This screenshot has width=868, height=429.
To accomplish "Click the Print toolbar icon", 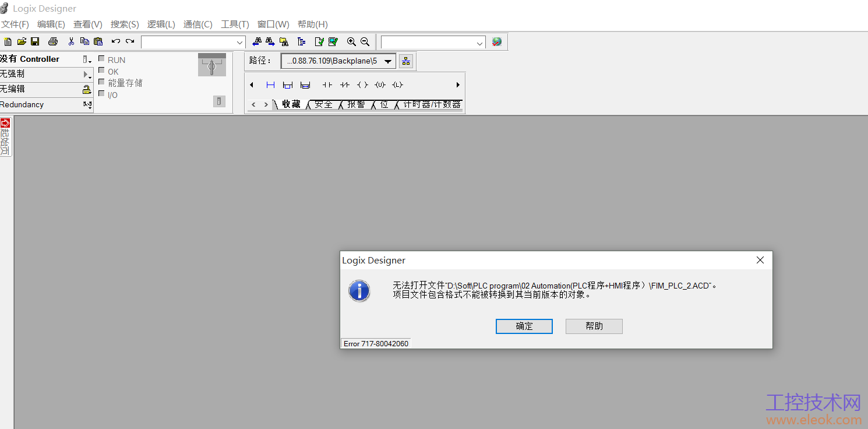I will coord(53,41).
